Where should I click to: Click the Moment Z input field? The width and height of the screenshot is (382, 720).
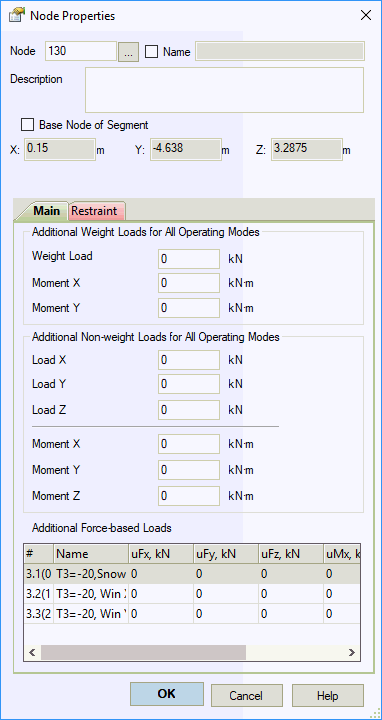coord(189,496)
